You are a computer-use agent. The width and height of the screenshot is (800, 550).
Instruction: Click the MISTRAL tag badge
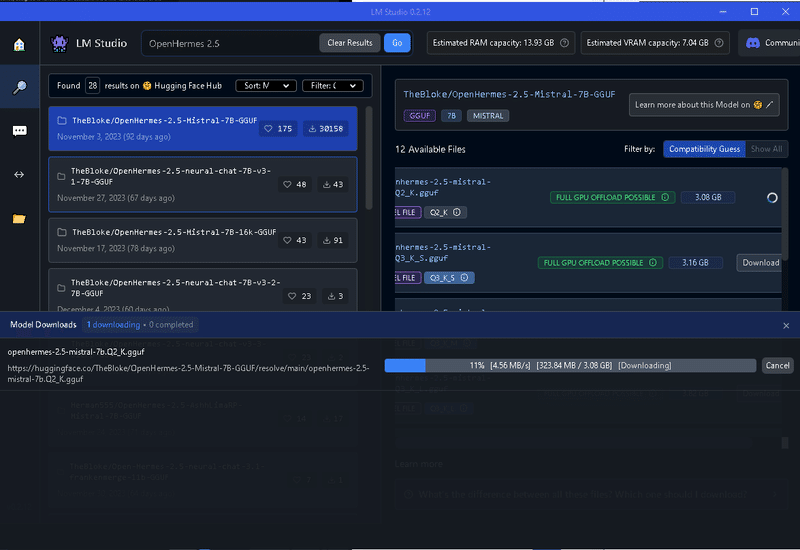488,116
